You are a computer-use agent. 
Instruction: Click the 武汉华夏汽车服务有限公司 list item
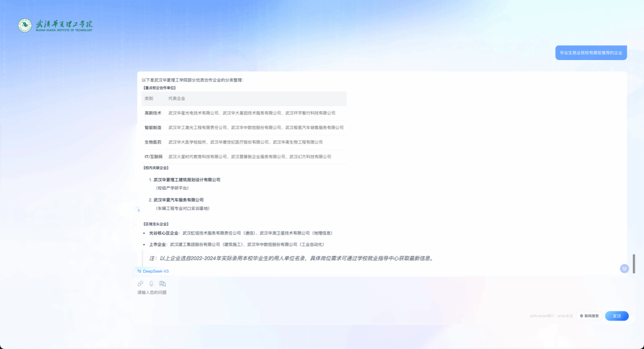(179, 200)
